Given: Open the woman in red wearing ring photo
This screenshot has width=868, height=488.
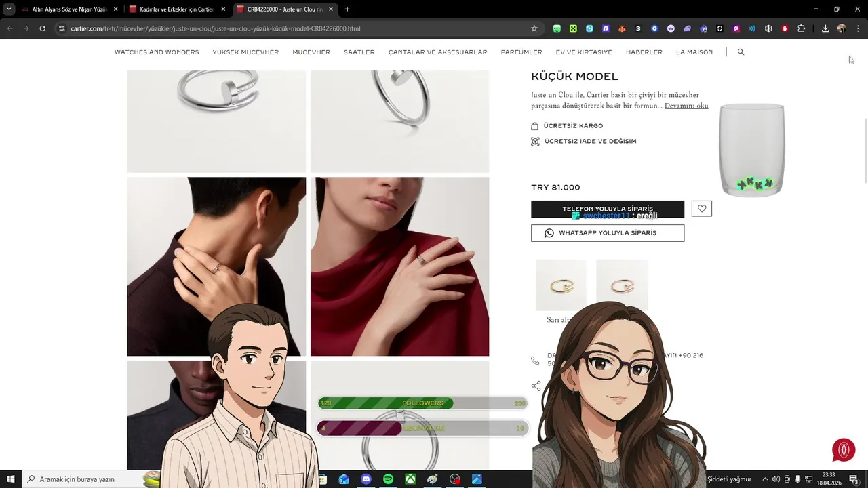Looking at the screenshot, I should [399, 266].
